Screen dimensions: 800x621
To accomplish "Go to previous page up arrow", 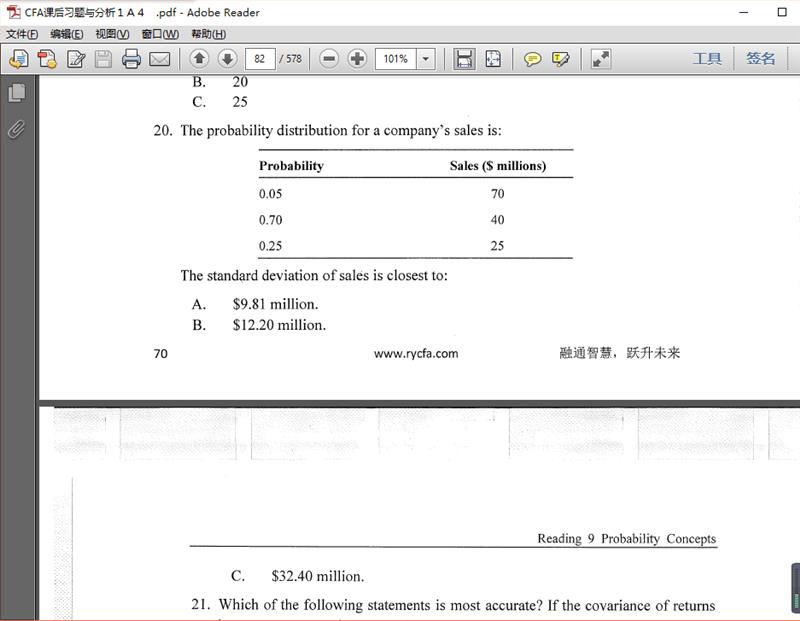I will [x=199, y=59].
